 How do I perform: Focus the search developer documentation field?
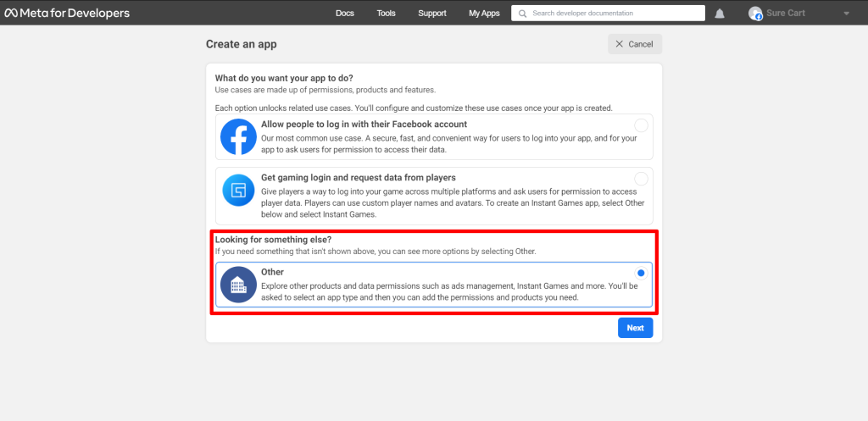pyautogui.click(x=609, y=13)
